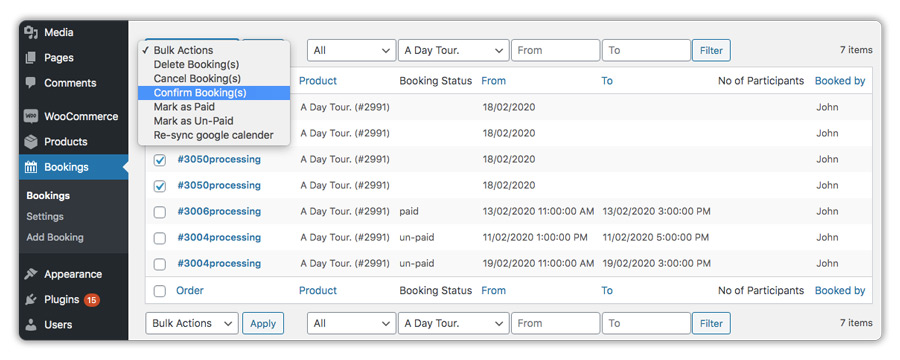Click the top No of Participants header
Screen dimensions: 900x360
point(761,81)
